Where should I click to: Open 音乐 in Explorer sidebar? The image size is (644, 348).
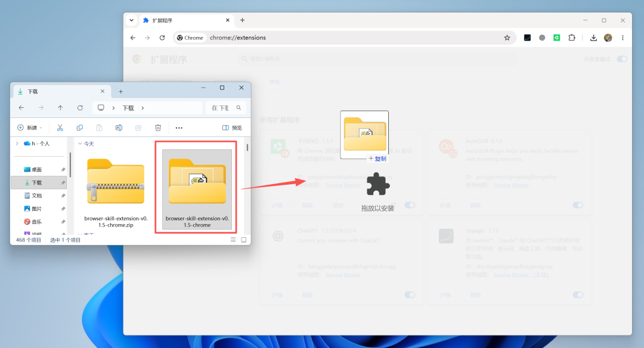(39, 222)
